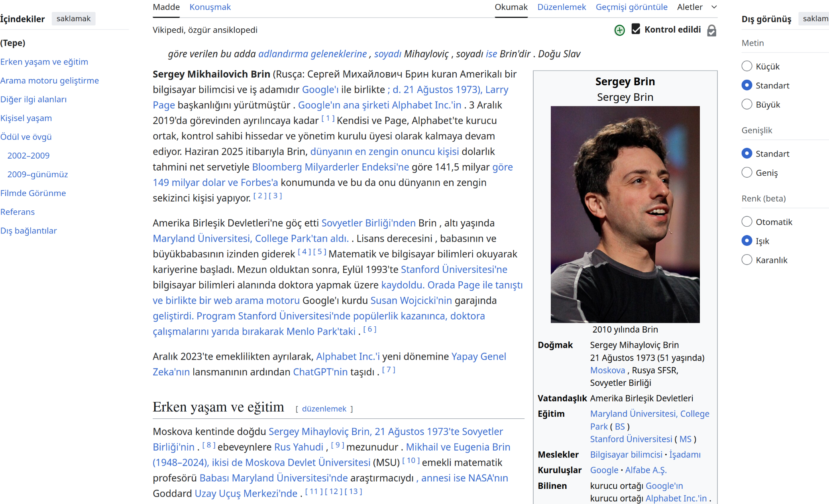Open ChatGPT'nin link
The width and height of the screenshot is (829, 504).
[x=320, y=372]
